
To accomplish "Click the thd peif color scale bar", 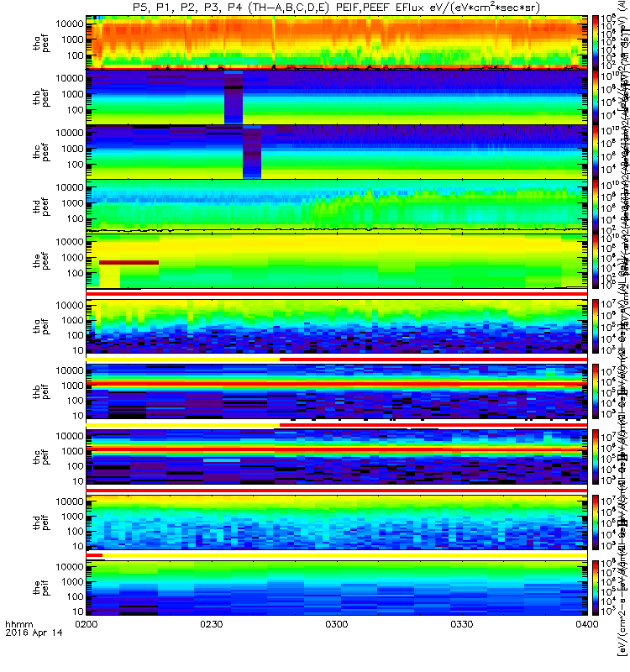I will 596,522.
